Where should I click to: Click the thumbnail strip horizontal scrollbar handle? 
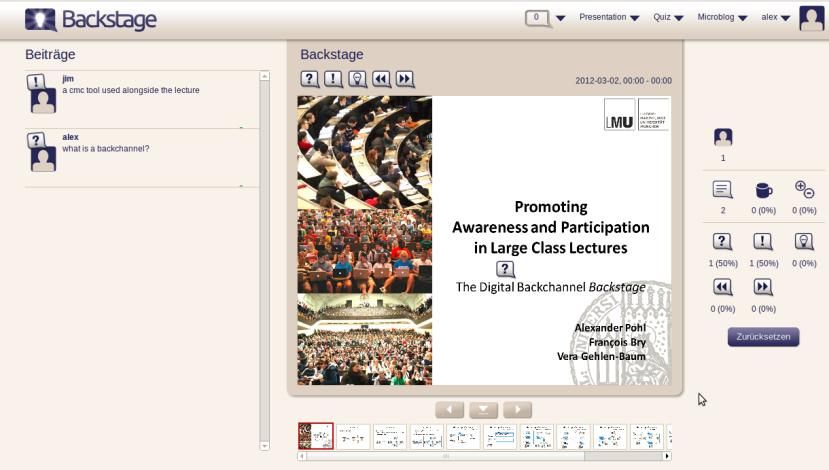click(x=446, y=456)
